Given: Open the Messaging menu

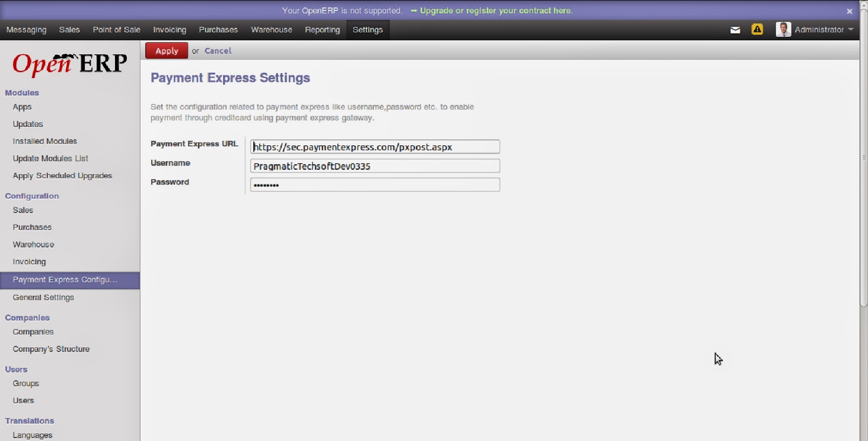Looking at the screenshot, I should tap(27, 30).
